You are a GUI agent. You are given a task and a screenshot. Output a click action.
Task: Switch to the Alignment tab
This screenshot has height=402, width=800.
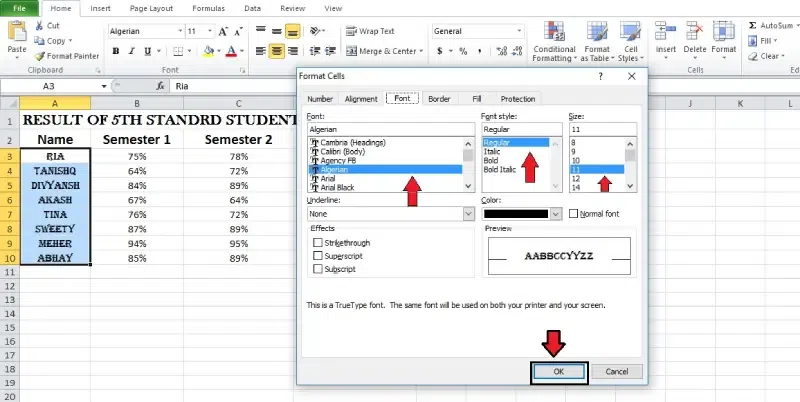(361, 99)
